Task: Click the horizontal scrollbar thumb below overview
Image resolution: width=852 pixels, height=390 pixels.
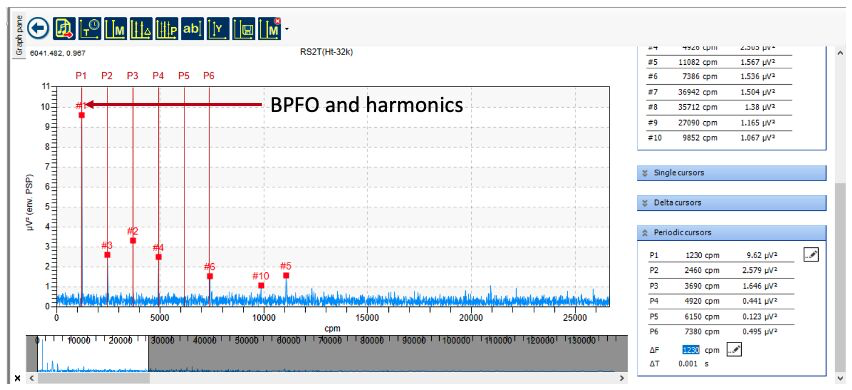Action: 93,378
